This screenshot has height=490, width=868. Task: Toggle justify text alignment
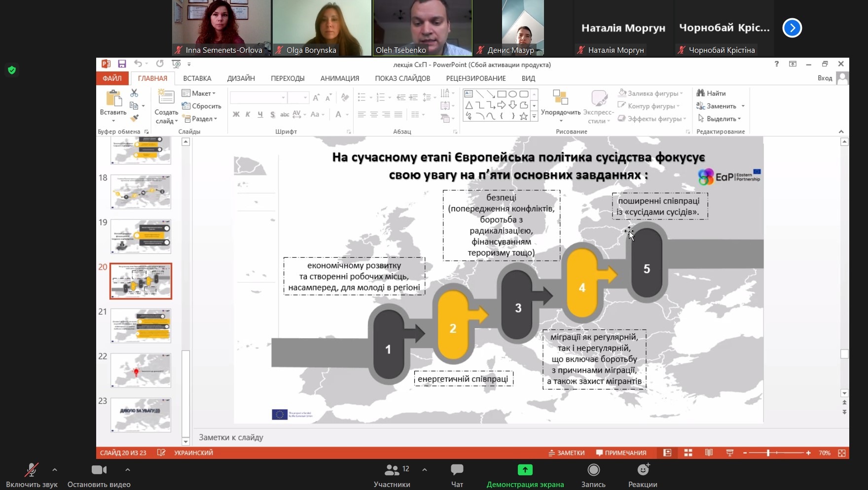tap(398, 114)
